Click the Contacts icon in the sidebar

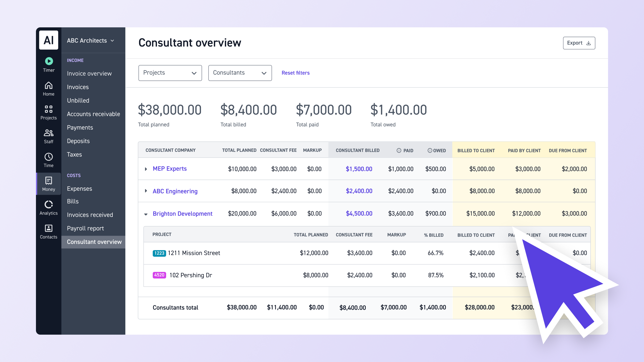tap(48, 228)
